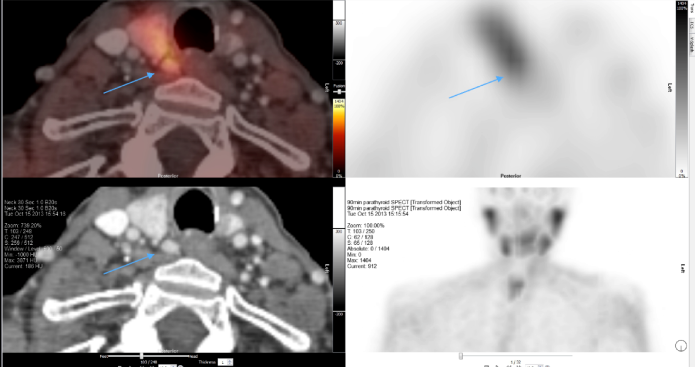The height and width of the screenshot is (367, 695).
Task: Click the CT window grayscale bar beside lower CT image
Action: coord(339,270)
